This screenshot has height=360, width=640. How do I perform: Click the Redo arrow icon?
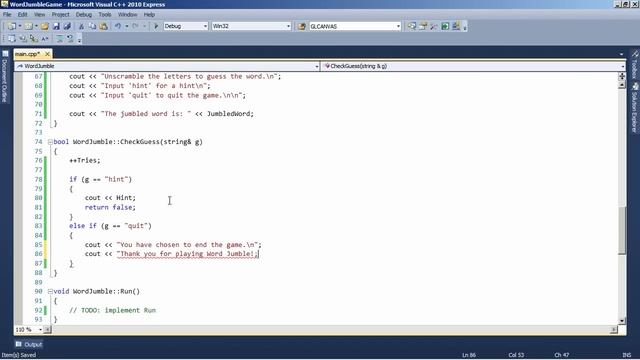(x=136, y=26)
